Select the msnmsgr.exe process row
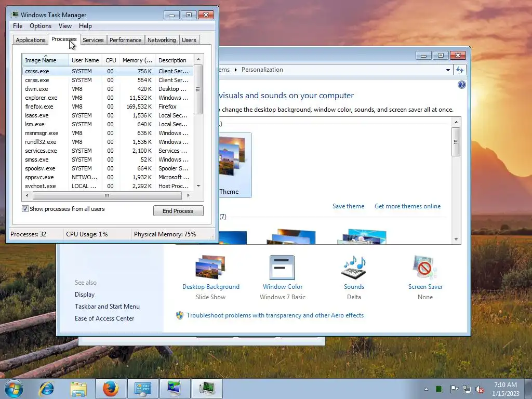The height and width of the screenshot is (399, 532). (x=108, y=133)
